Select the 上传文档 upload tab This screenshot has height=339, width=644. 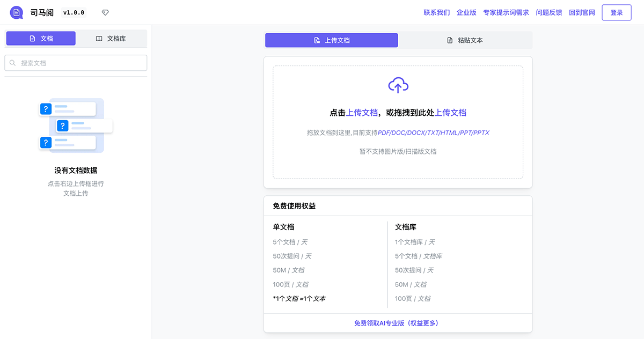(331, 40)
